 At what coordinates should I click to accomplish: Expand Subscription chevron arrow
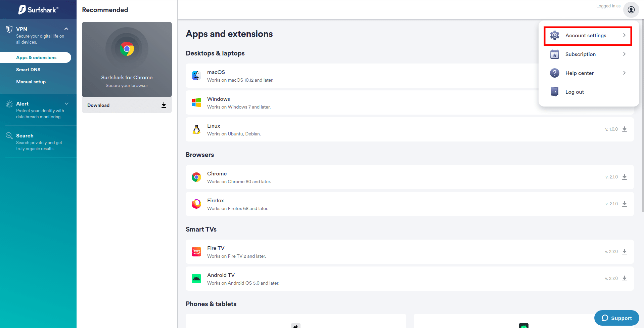(624, 54)
